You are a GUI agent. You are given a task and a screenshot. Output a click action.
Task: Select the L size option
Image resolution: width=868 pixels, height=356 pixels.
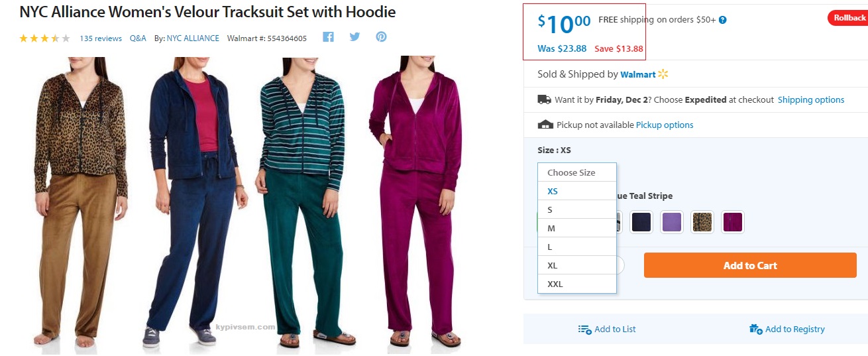[550, 247]
